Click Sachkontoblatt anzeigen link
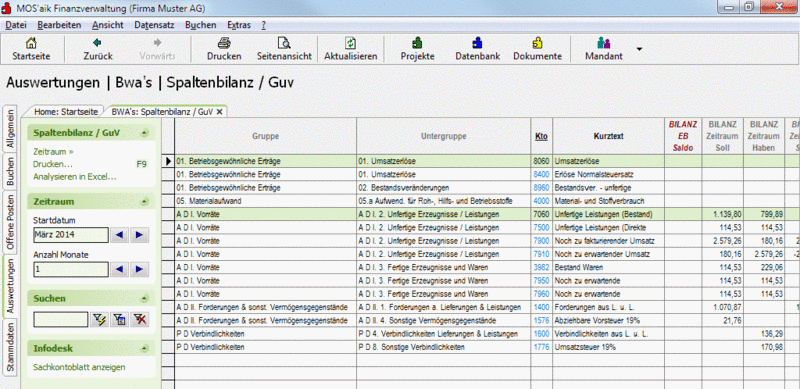800x389 pixels. pos(79,367)
